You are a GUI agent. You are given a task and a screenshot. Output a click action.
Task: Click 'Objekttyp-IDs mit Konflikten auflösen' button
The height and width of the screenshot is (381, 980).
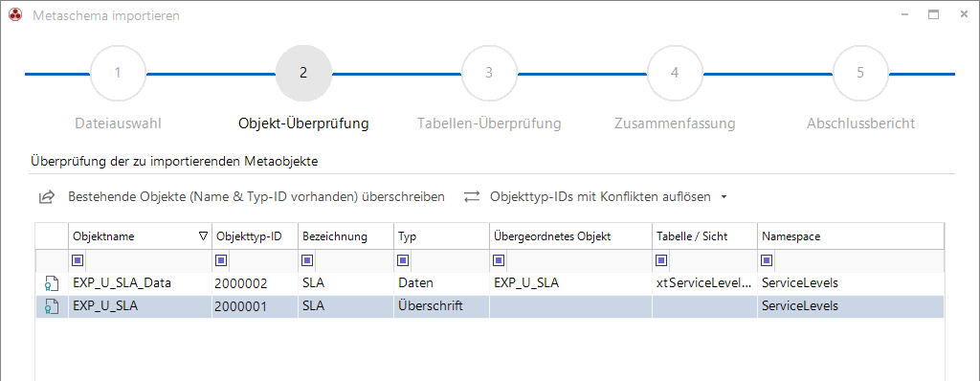[588, 197]
